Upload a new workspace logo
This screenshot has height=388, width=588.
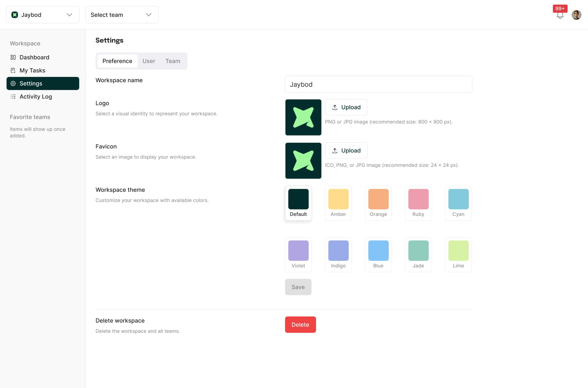tap(346, 107)
